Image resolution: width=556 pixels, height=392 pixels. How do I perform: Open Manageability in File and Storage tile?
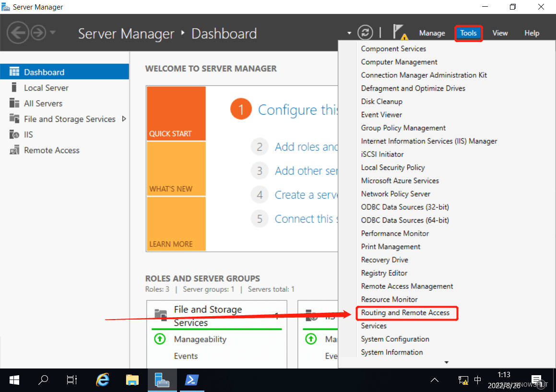point(200,340)
